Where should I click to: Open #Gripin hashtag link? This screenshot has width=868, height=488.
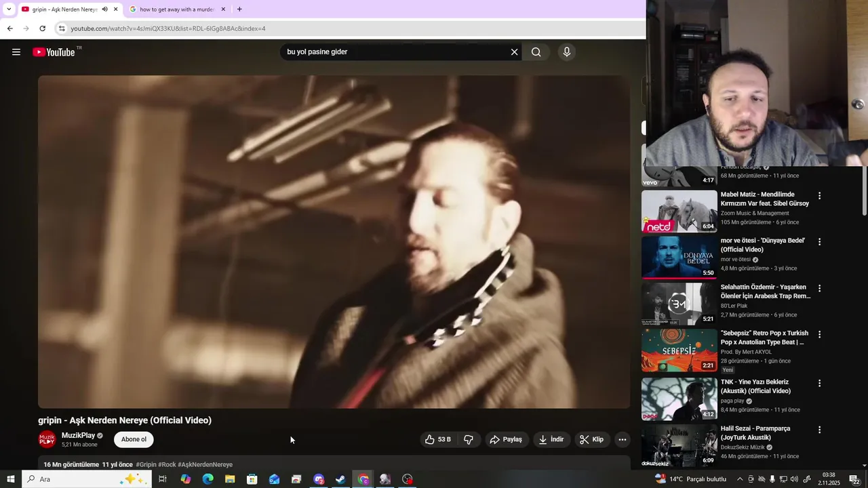146,464
